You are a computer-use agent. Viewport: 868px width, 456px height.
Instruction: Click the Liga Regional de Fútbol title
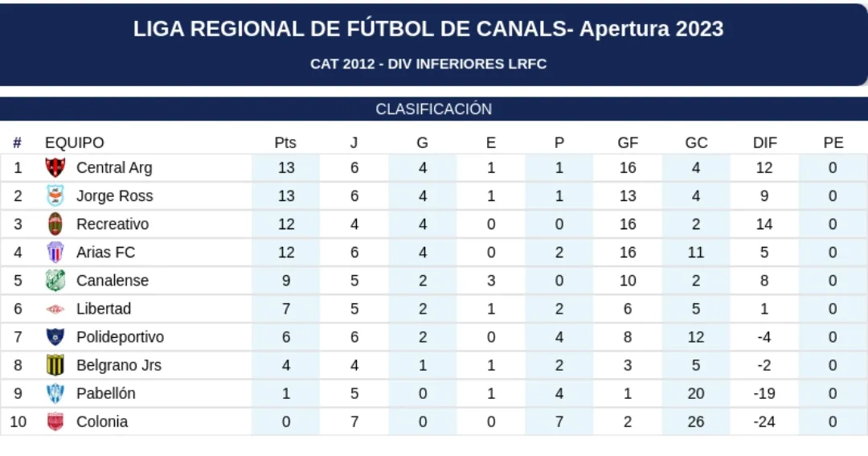(428, 29)
